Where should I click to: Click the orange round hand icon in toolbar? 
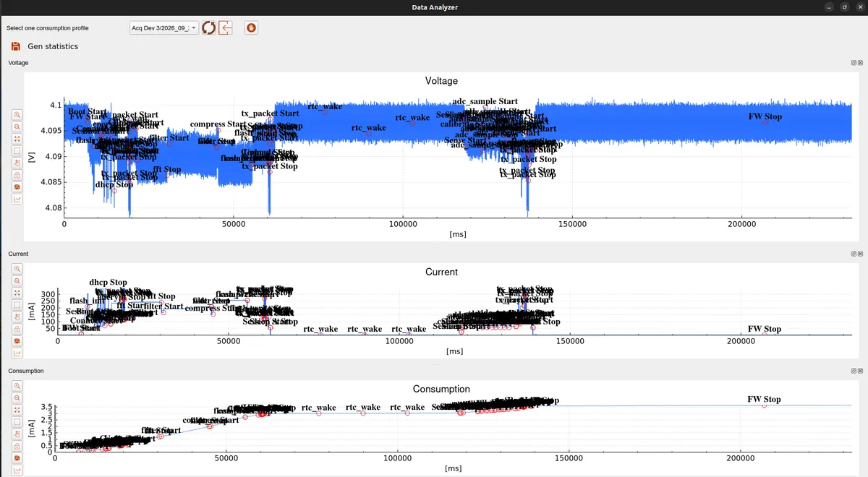pyautogui.click(x=252, y=27)
